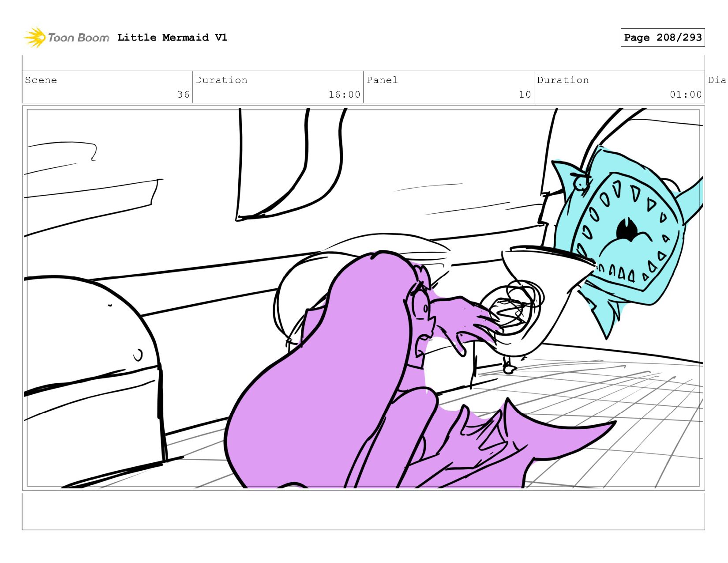The height and width of the screenshot is (563, 728).
Task: Click the 'Page 208/293' box
Action: point(663,38)
